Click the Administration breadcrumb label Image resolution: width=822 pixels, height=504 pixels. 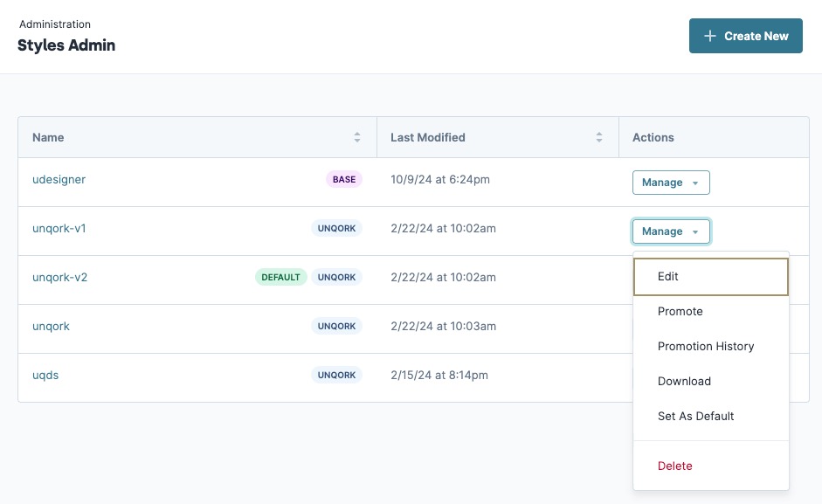pos(55,24)
